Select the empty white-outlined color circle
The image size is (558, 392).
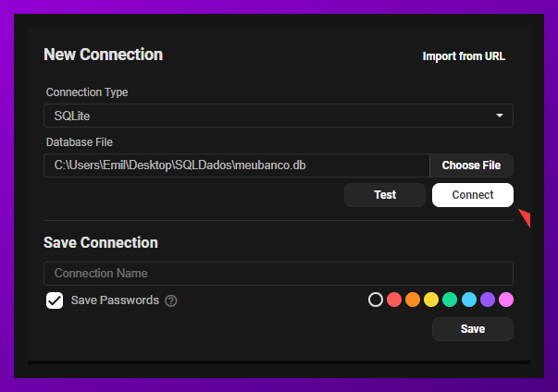(x=376, y=300)
